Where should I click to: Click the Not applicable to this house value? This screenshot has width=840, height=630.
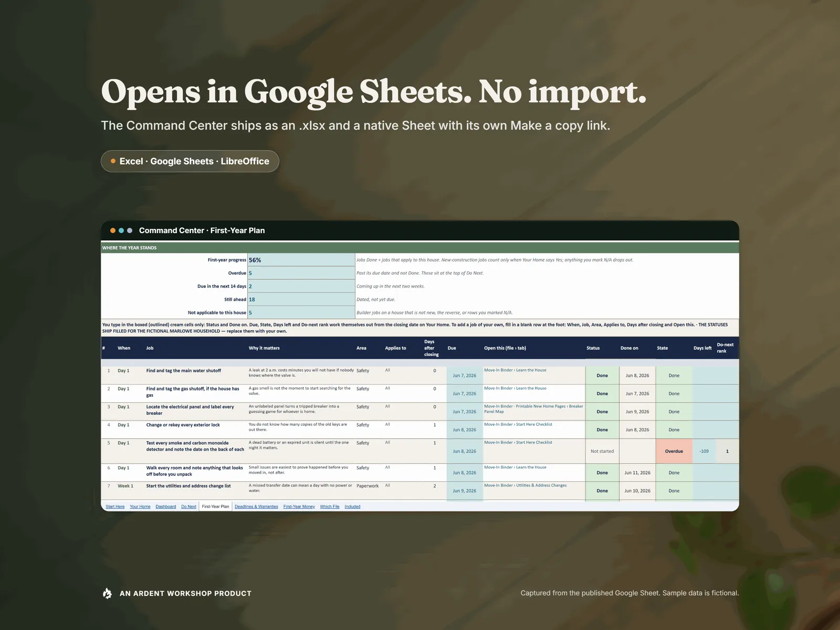(301, 312)
